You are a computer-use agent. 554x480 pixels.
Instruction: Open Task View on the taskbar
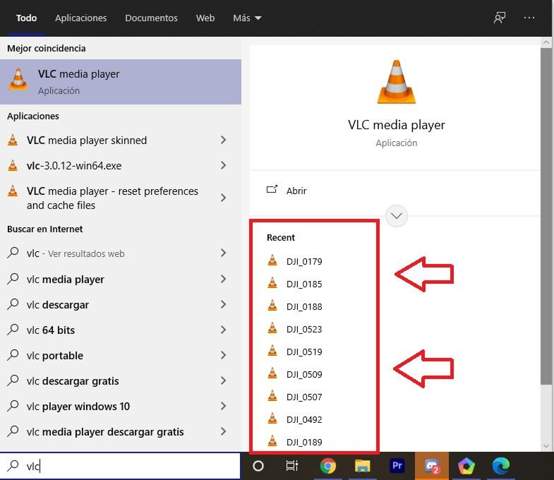pyautogui.click(x=292, y=466)
